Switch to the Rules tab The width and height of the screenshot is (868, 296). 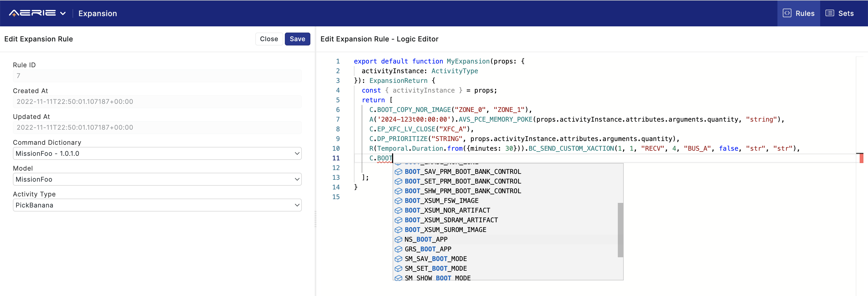coord(799,13)
